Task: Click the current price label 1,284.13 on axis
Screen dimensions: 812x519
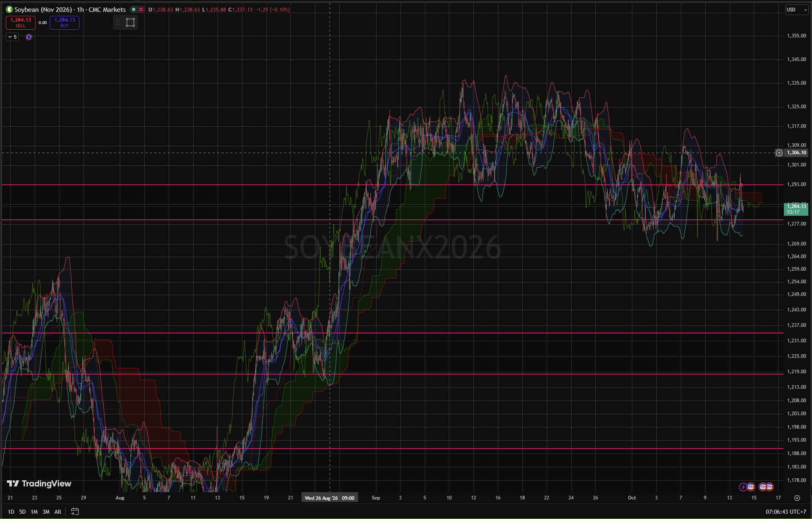Action: click(796, 209)
